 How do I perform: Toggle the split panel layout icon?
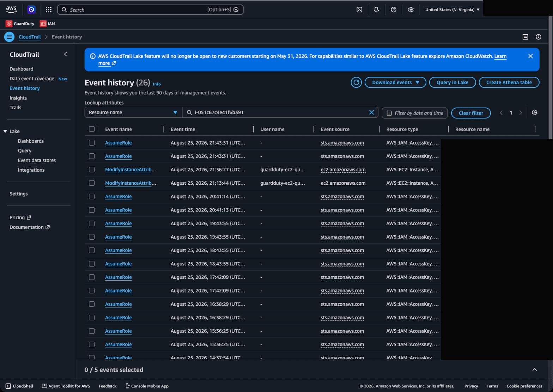click(x=525, y=37)
